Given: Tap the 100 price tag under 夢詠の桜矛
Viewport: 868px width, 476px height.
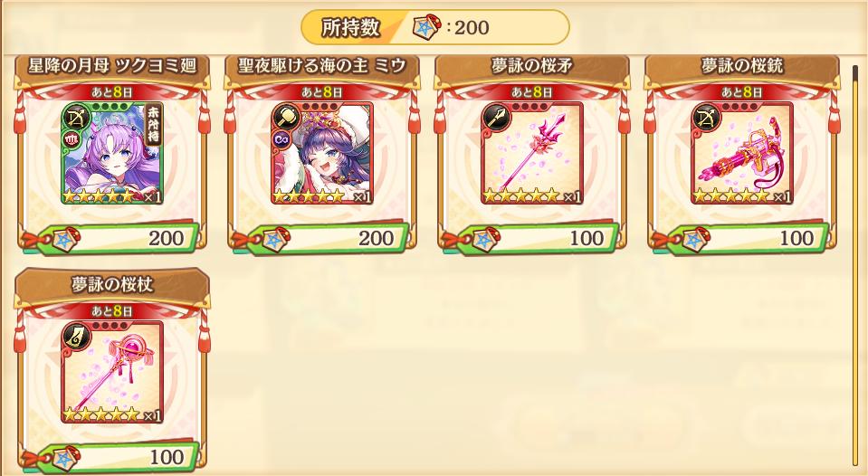Looking at the screenshot, I should 531,239.
